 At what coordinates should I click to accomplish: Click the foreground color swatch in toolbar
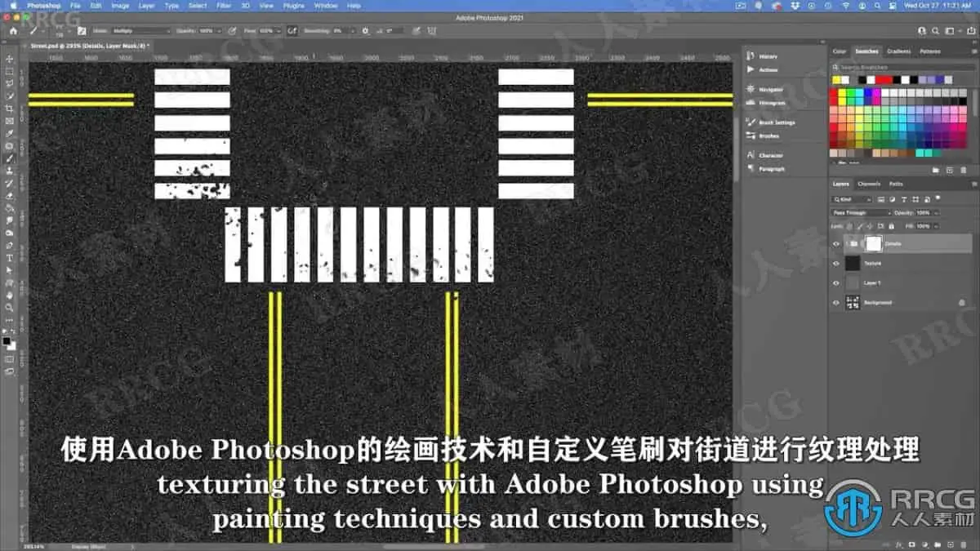click(x=7, y=340)
